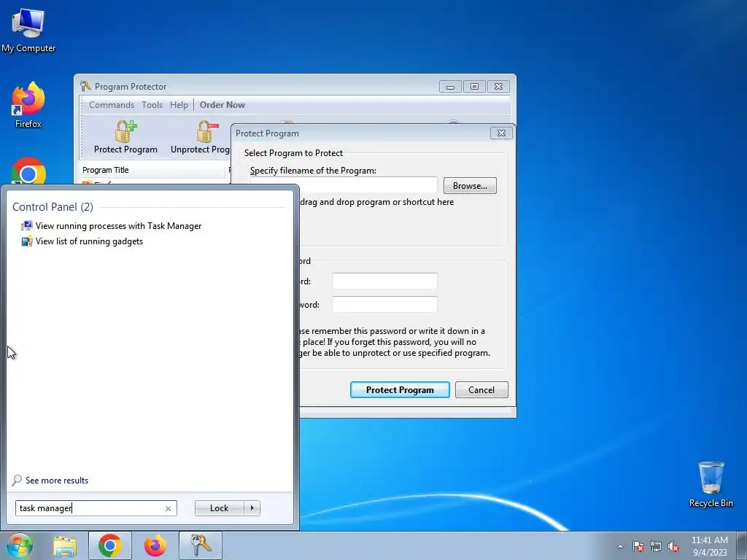Image resolution: width=747 pixels, height=560 pixels.
Task: Click See more results
Action: click(x=50, y=480)
